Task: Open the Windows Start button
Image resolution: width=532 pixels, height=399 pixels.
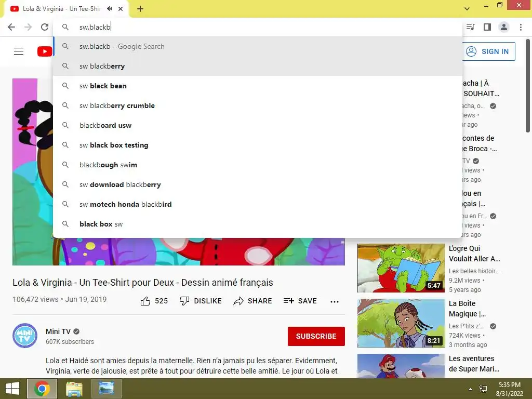Action: click(12, 389)
